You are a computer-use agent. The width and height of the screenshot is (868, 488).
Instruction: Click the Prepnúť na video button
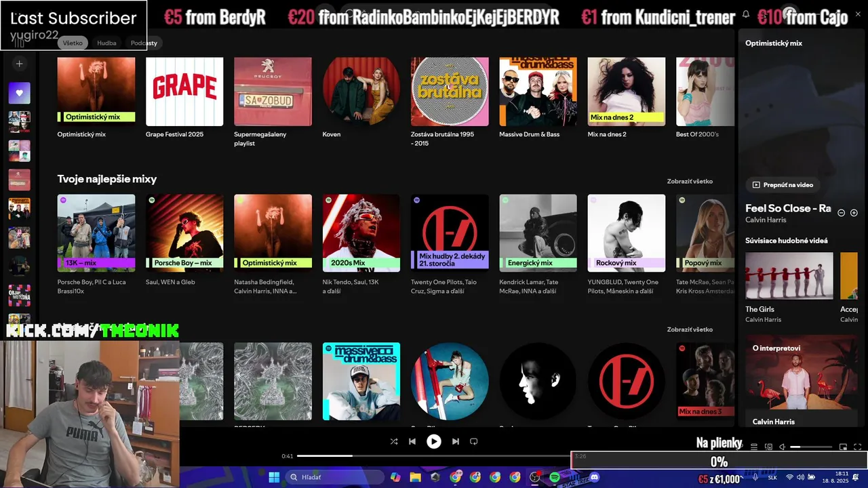coord(783,184)
